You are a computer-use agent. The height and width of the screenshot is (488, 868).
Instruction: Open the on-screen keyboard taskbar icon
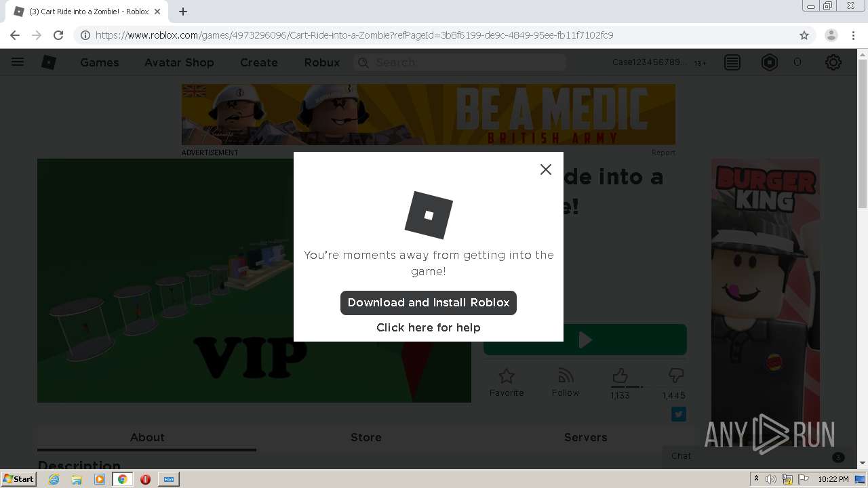169,479
